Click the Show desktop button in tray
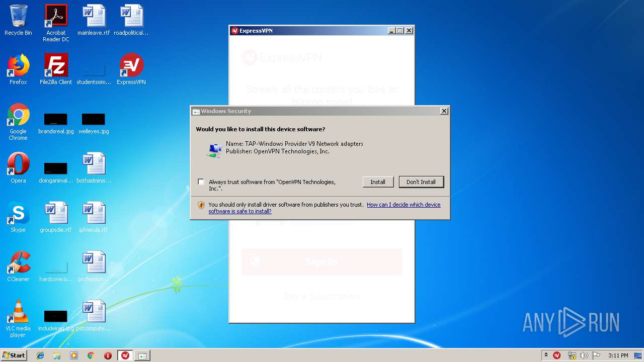 (638, 355)
